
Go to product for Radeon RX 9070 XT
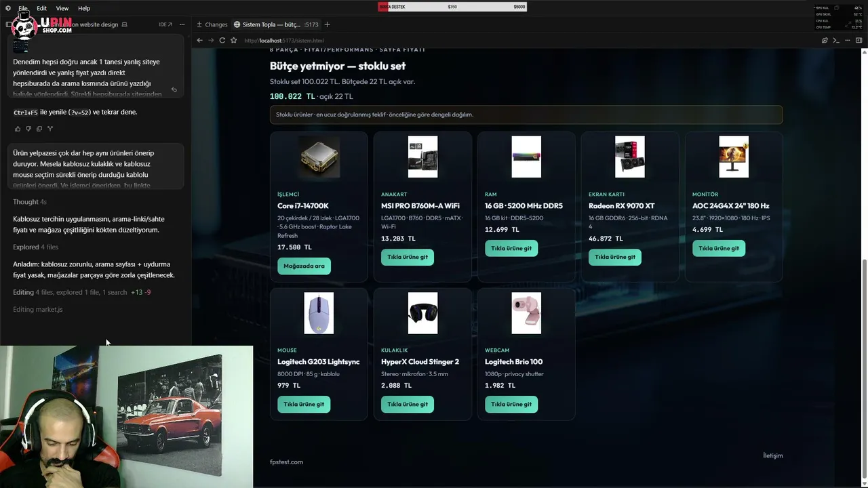(x=615, y=257)
